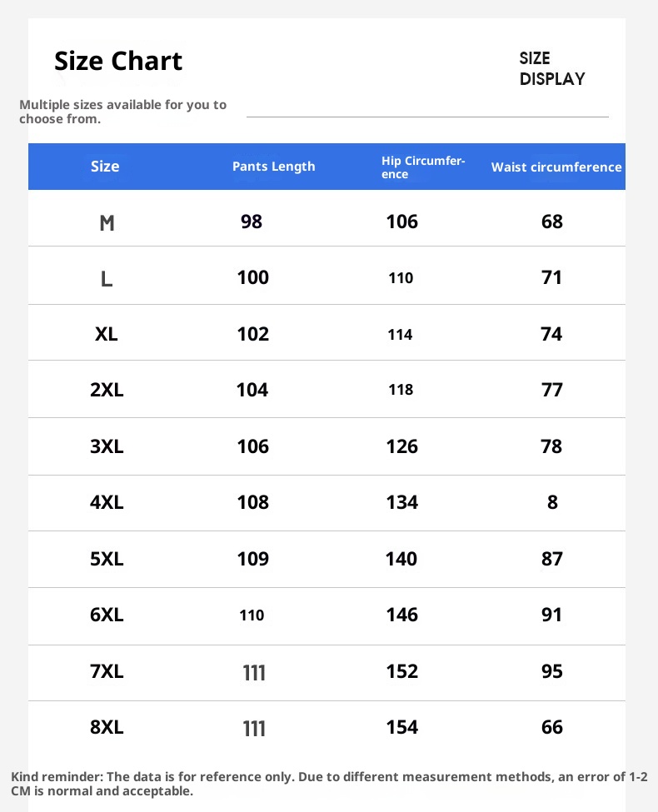This screenshot has width=658, height=812.
Task: Select the XL size row label
Action: (x=107, y=335)
